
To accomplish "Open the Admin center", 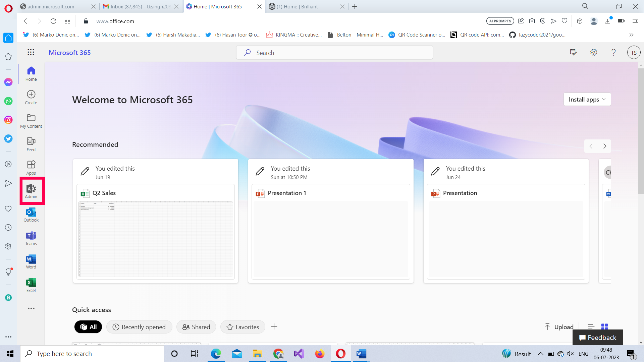I will pyautogui.click(x=31, y=191).
